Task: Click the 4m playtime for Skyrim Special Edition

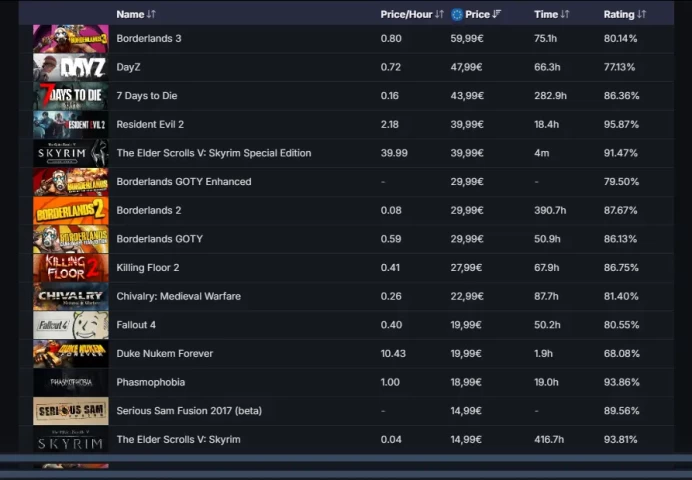Action: (x=542, y=153)
